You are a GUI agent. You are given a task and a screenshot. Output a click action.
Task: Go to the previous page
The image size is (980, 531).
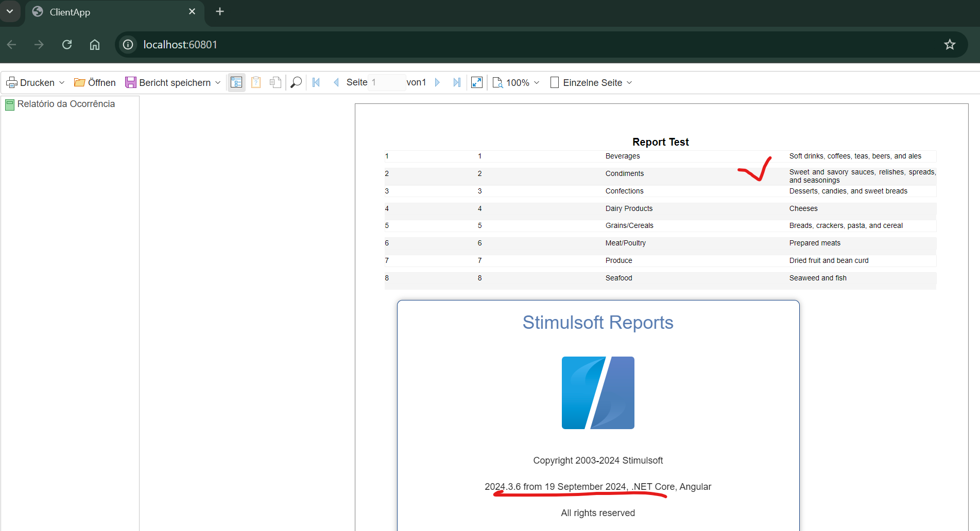pyautogui.click(x=336, y=82)
